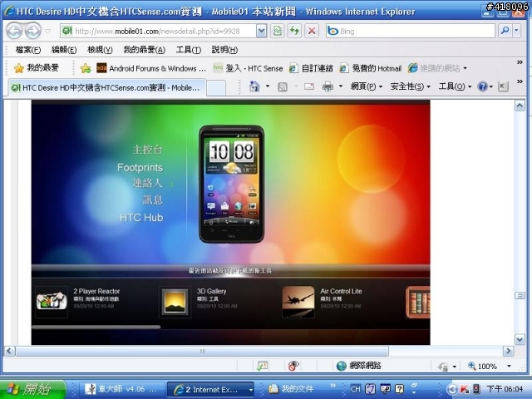
Task: Click the app list horizontal scroll slider
Action: 96,327
